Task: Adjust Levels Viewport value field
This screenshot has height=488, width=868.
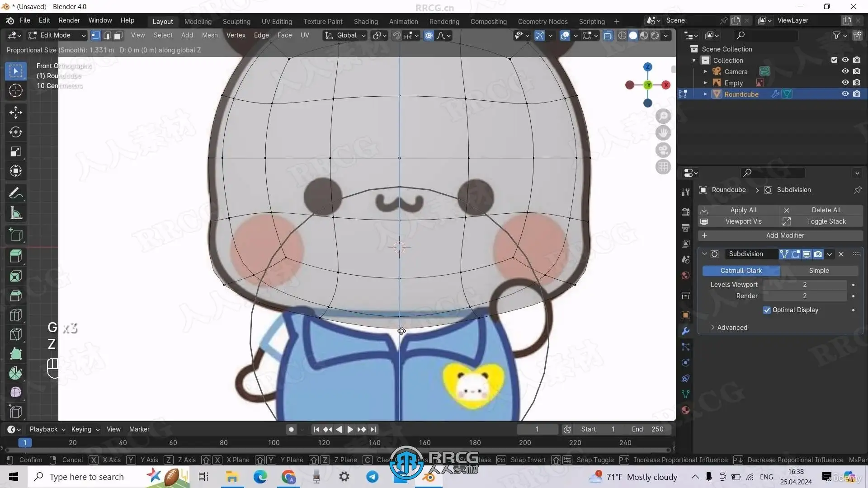Action: tap(804, 285)
